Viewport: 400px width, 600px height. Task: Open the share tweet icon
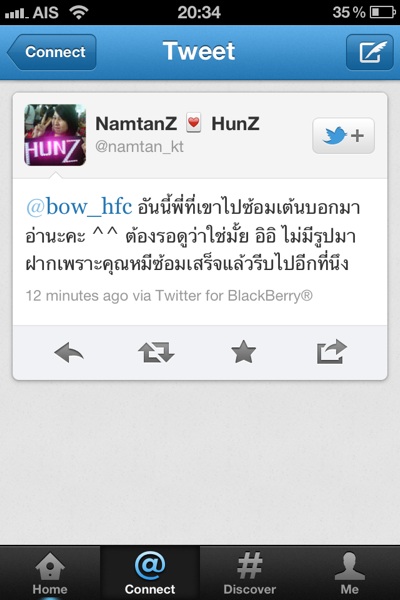click(331, 351)
